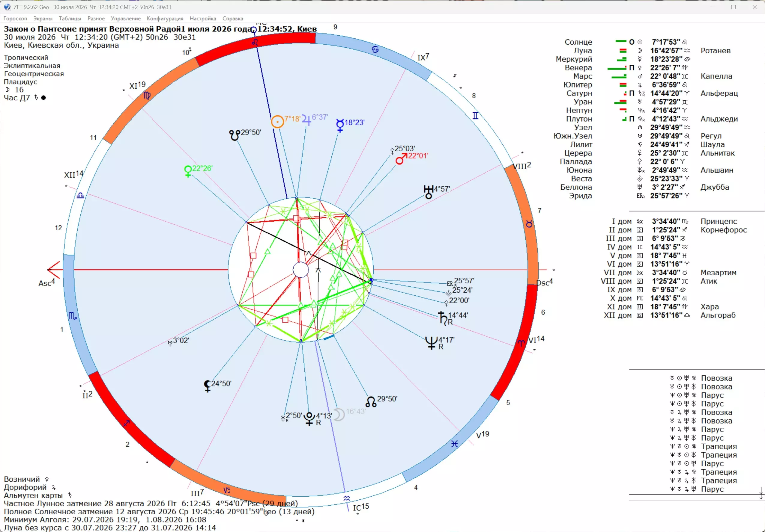Click the North Node glyph at 29°50'
This screenshot has width=765, height=532.
tap(371, 402)
